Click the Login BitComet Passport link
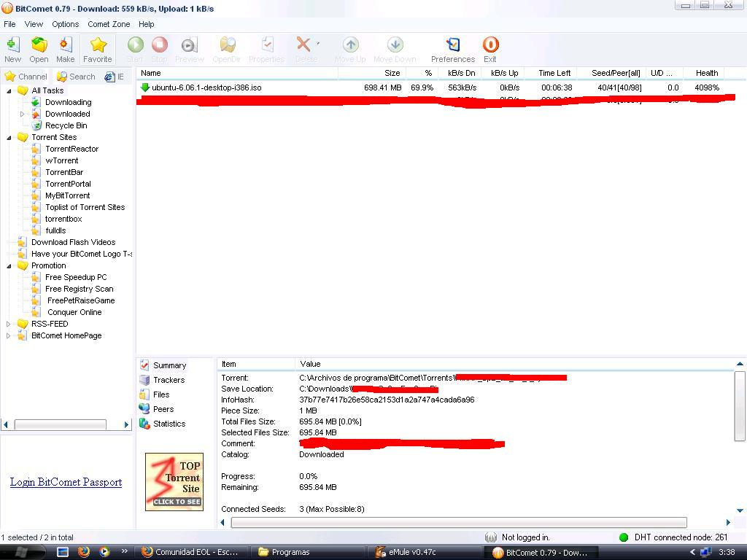Screen dimensions: 747x560 pyautogui.click(x=66, y=482)
